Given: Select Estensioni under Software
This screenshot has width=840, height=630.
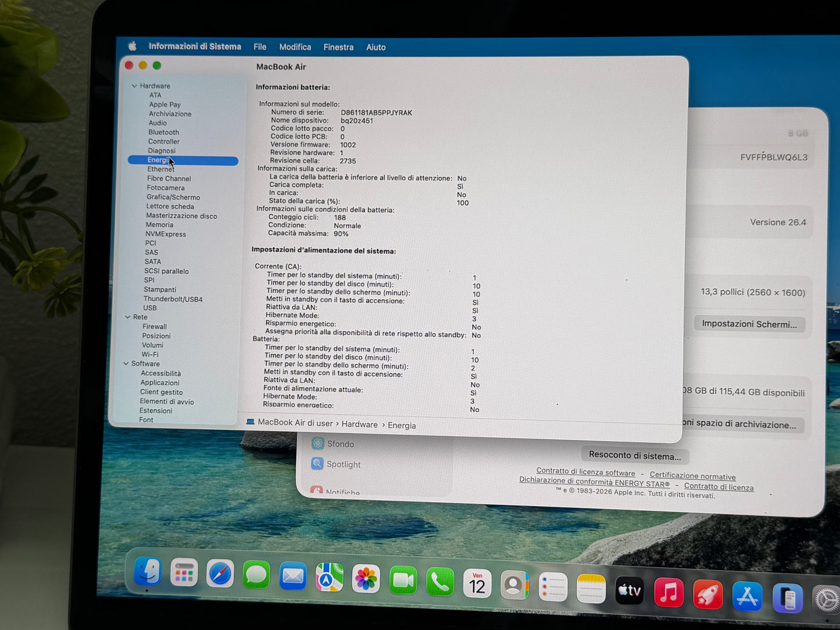Looking at the screenshot, I should click(156, 410).
